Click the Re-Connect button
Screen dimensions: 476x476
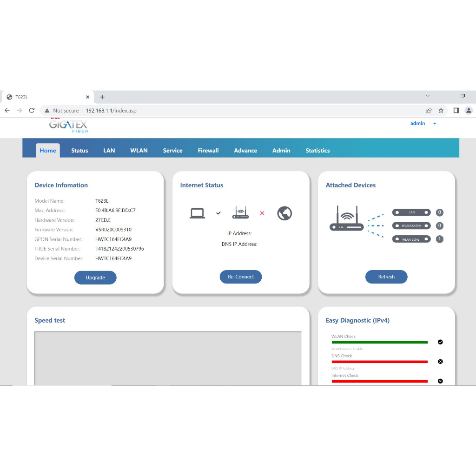[x=241, y=277]
